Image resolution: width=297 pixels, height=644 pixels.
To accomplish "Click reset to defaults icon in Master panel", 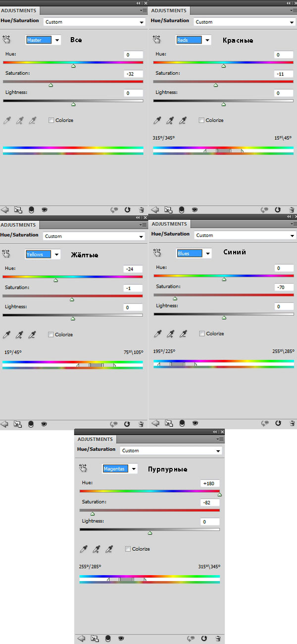I will [x=127, y=210].
